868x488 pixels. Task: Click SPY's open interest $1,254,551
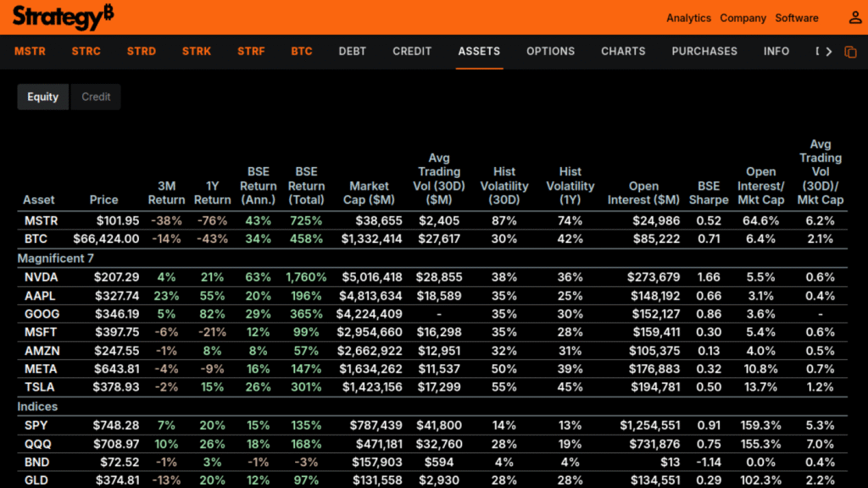(650, 425)
